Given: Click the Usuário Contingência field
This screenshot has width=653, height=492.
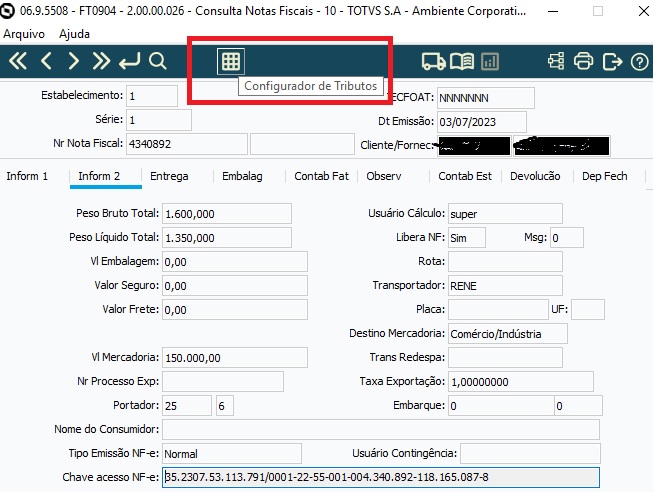Looking at the screenshot, I should (x=530, y=453).
